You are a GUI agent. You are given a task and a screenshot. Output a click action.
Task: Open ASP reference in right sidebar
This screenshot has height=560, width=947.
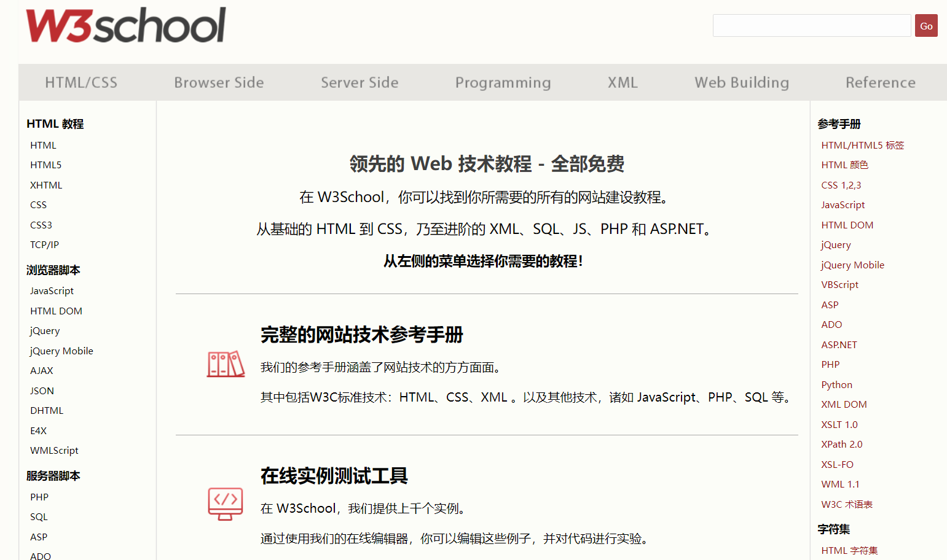[830, 305]
